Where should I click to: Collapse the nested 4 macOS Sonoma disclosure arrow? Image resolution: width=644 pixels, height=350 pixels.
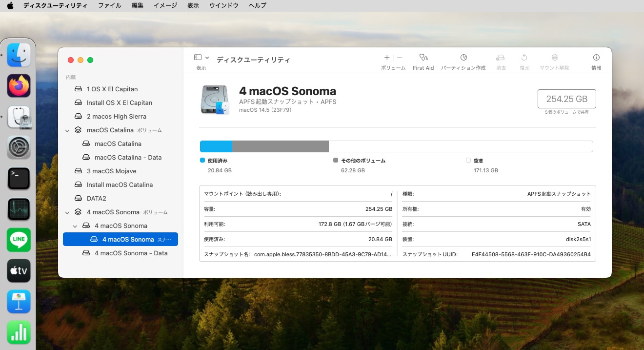point(75,226)
